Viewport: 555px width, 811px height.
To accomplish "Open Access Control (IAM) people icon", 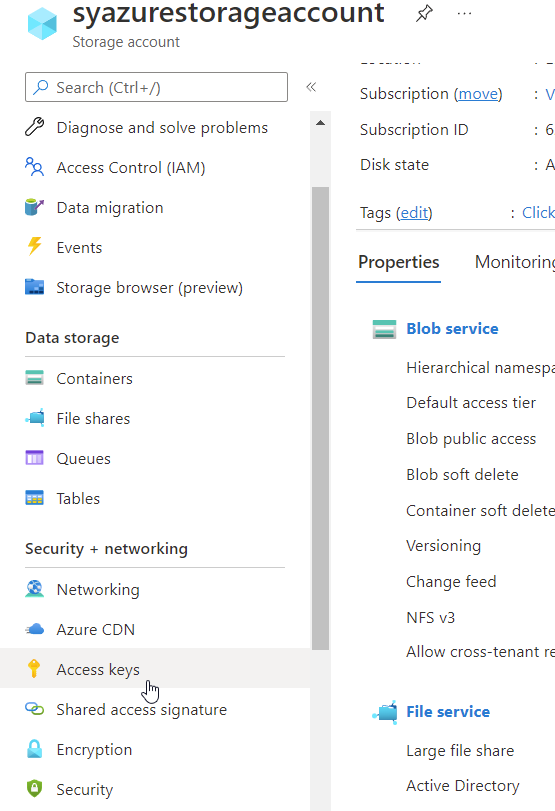I will 35,167.
